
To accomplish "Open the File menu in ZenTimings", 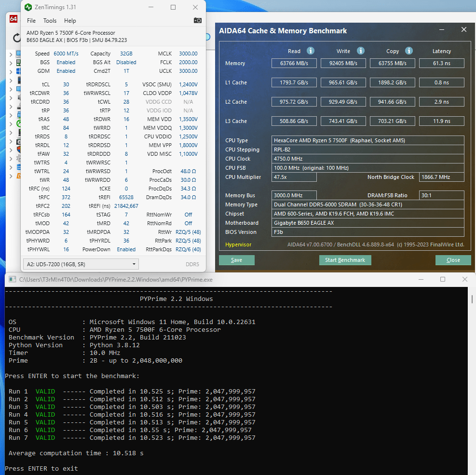I will click(x=31, y=21).
